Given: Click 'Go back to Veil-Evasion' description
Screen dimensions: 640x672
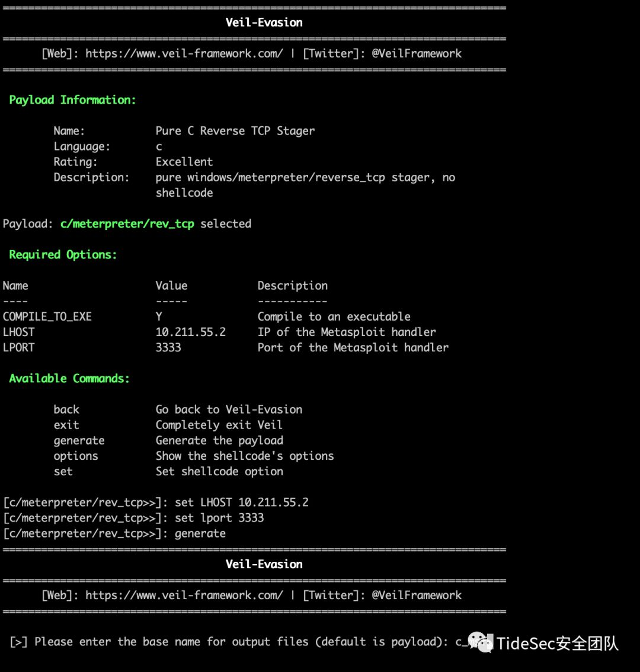Looking at the screenshot, I should (x=229, y=409).
